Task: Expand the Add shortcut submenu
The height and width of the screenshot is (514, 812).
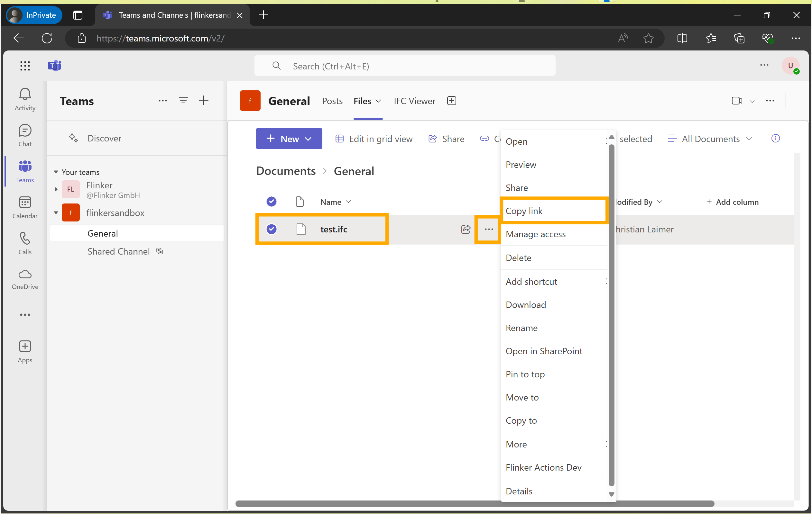Action: pos(554,282)
